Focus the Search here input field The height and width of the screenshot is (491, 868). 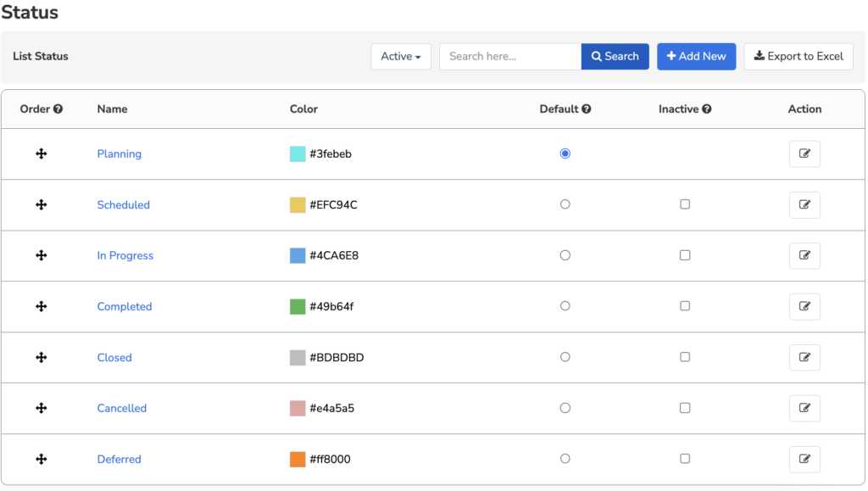tap(510, 57)
